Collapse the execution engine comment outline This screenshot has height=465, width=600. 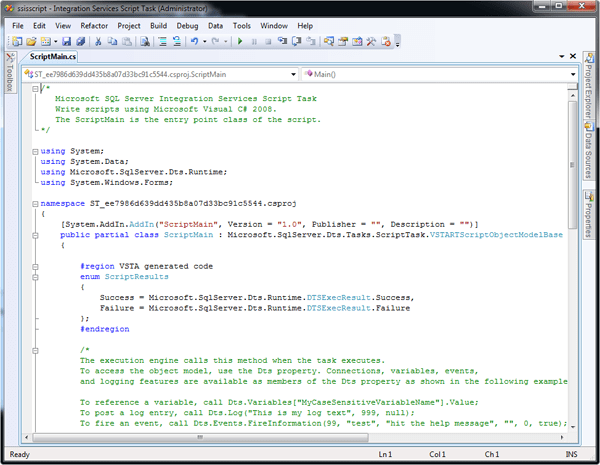(x=35, y=350)
